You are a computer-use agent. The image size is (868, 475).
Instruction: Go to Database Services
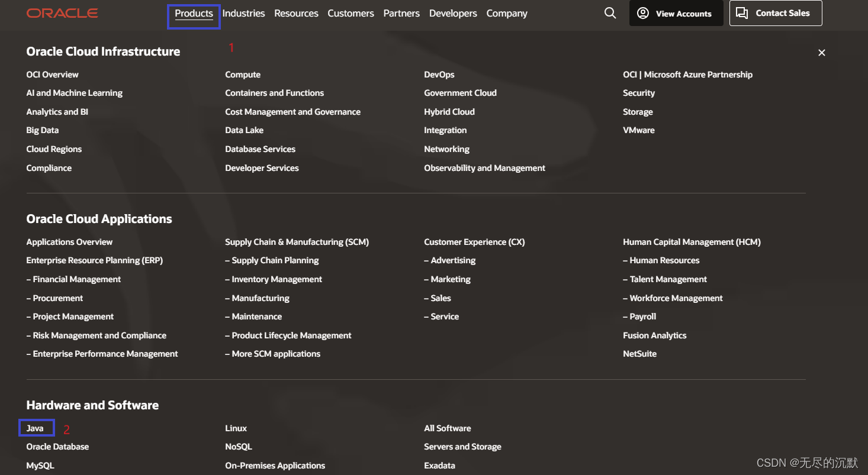[x=260, y=149]
